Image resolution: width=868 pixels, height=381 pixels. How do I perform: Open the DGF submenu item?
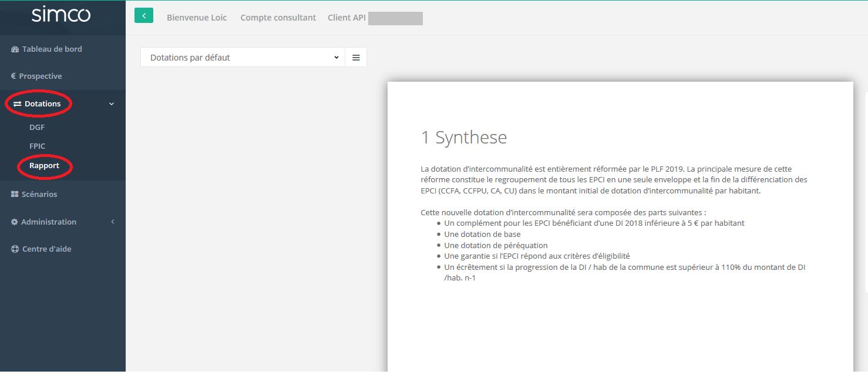coord(37,128)
